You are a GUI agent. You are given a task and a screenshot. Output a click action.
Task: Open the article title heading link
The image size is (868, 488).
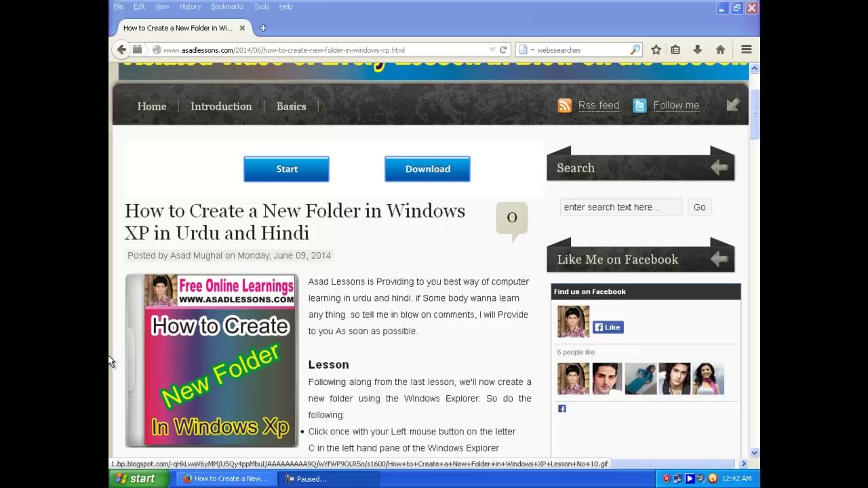coord(295,222)
